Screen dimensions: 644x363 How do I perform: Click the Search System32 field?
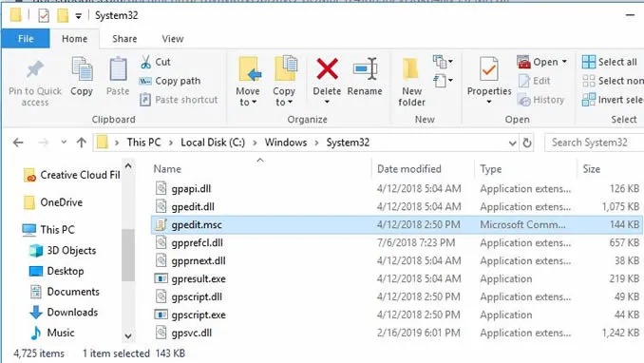point(594,143)
